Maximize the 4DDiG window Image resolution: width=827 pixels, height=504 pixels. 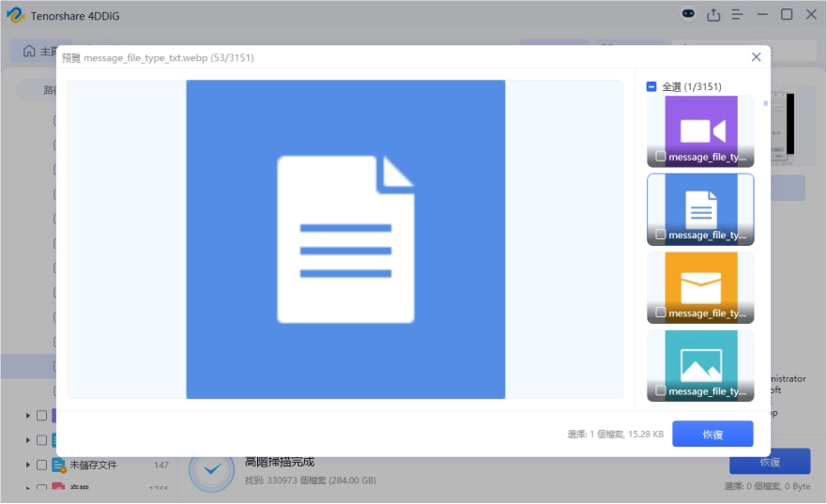tap(787, 14)
